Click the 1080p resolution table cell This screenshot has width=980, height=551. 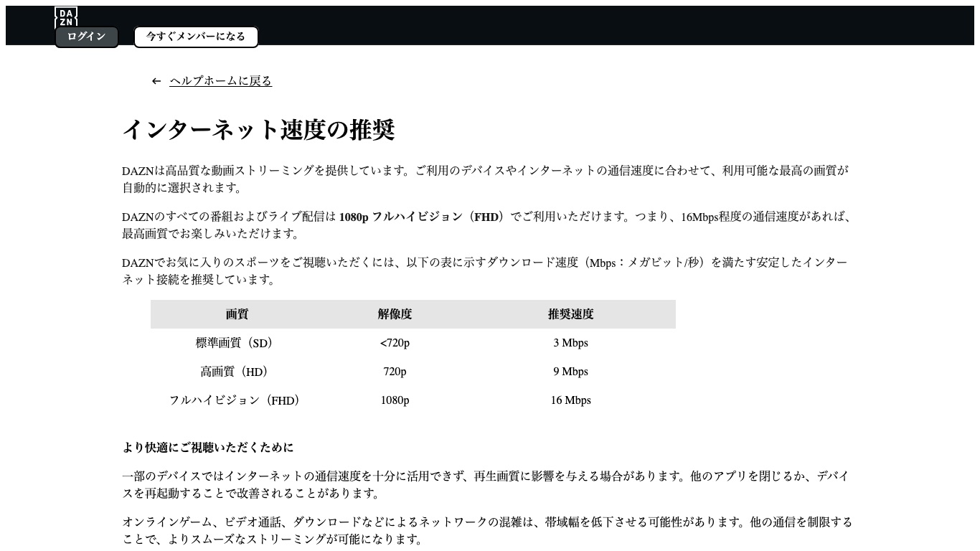coord(395,400)
